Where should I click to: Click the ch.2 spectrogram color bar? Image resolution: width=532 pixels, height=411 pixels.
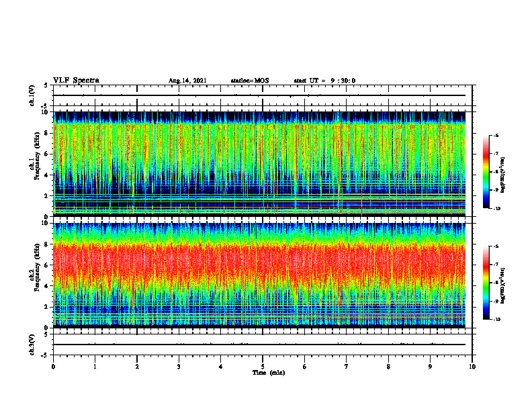pyautogui.click(x=486, y=283)
